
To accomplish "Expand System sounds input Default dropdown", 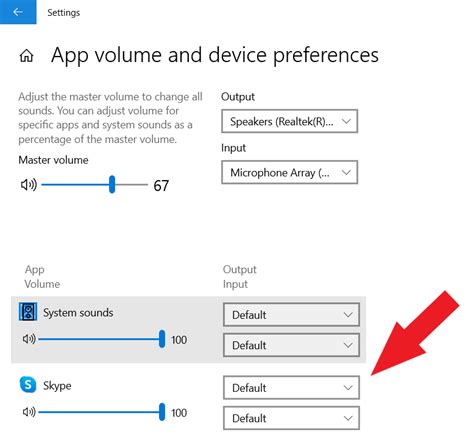I will click(291, 345).
